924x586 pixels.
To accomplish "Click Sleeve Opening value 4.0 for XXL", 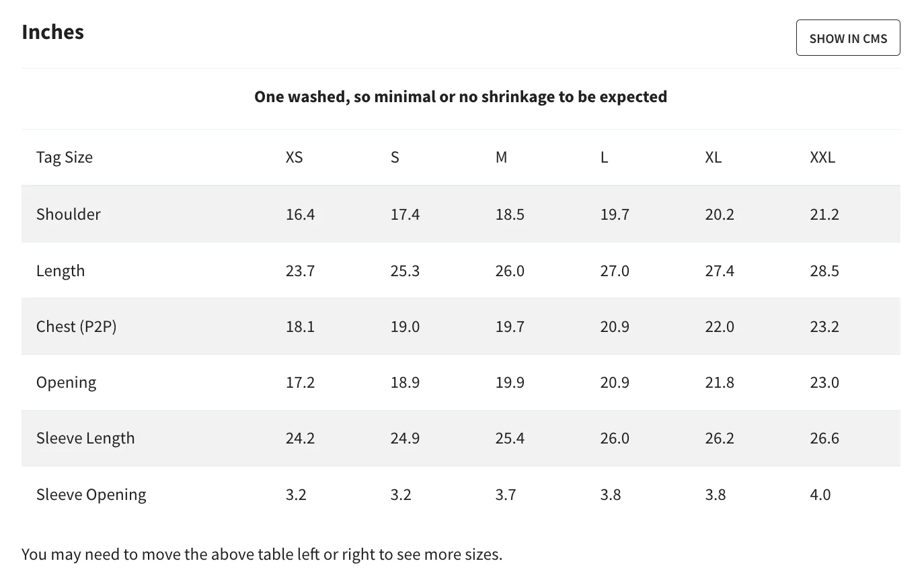I will (x=820, y=495).
